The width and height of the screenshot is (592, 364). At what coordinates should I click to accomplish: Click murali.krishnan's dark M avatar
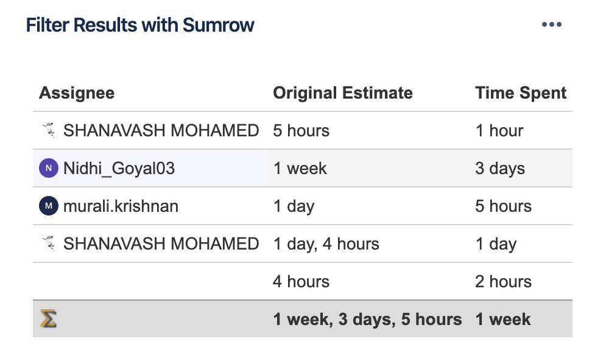tap(49, 206)
